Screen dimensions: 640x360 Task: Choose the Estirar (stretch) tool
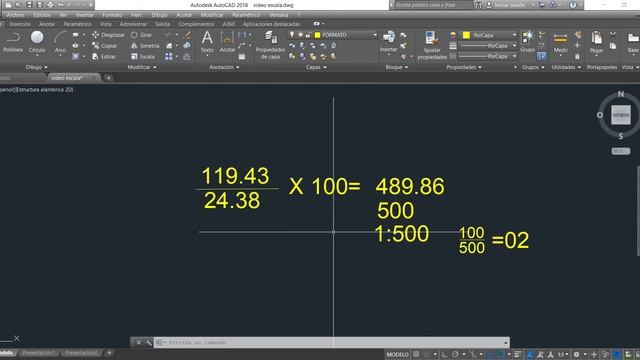[104, 56]
